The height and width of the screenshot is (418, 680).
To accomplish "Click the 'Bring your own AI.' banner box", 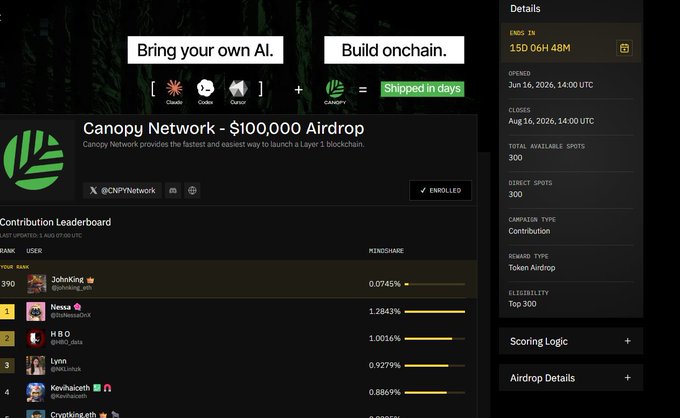I will coord(205,50).
